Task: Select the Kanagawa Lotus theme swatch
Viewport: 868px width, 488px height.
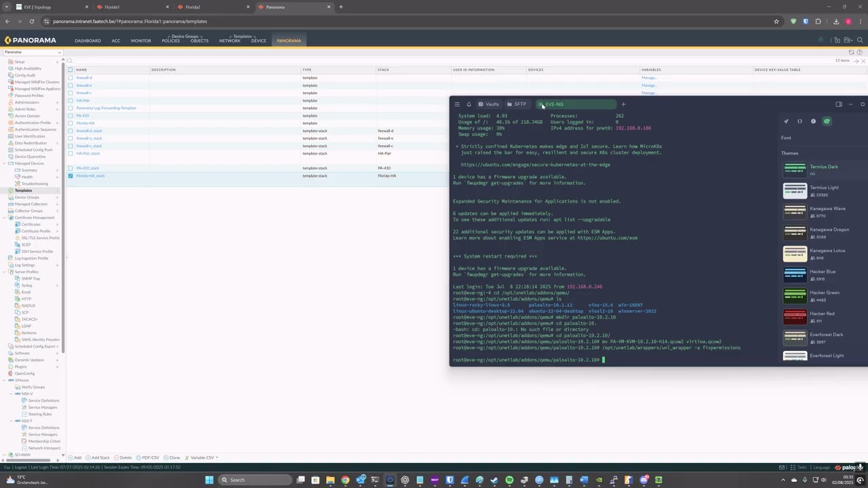Action: click(x=795, y=253)
